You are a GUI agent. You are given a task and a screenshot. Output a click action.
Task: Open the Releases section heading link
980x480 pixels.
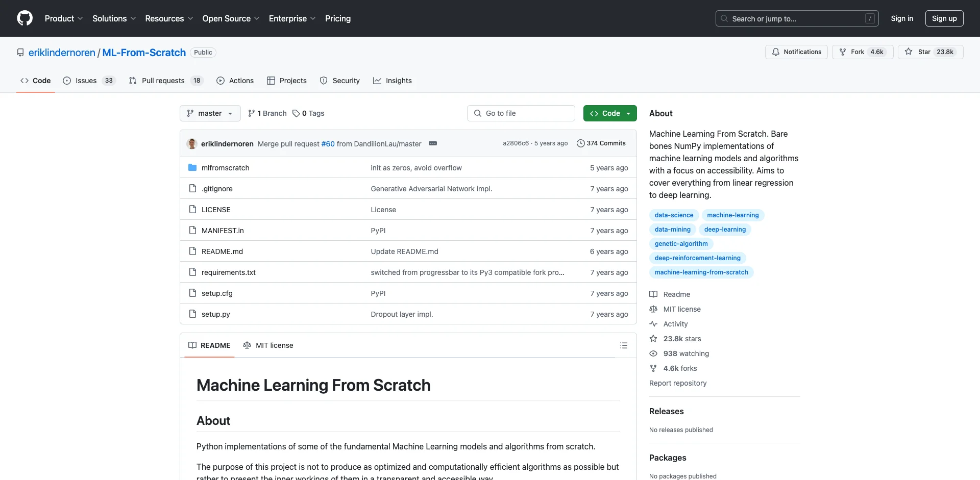pyautogui.click(x=666, y=411)
